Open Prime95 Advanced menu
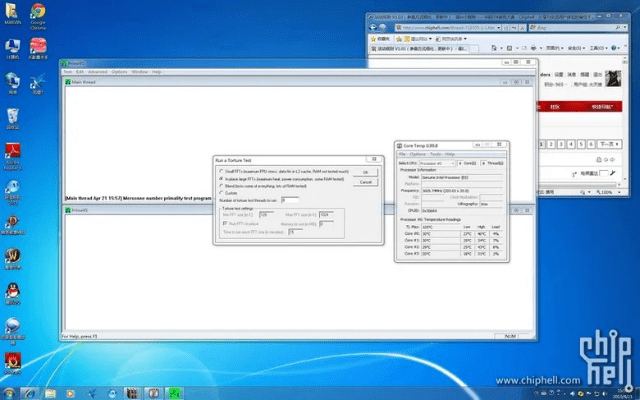The width and height of the screenshot is (640, 400). pyautogui.click(x=97, y=72)
